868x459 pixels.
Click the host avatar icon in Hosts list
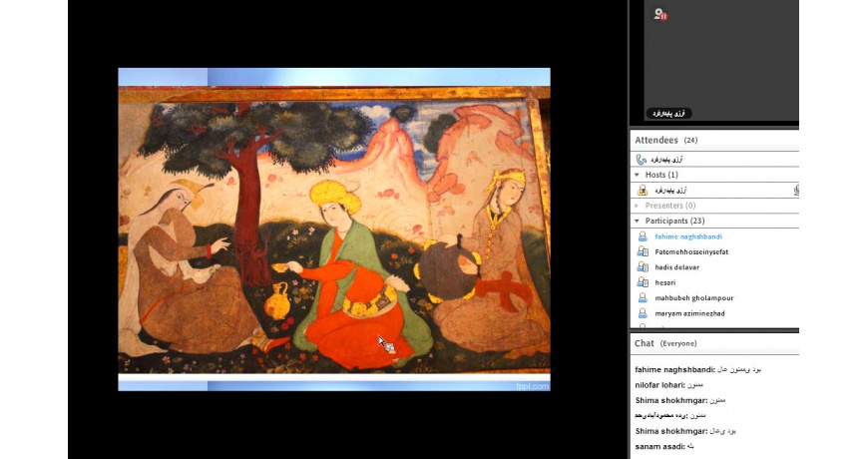[643, 191]
